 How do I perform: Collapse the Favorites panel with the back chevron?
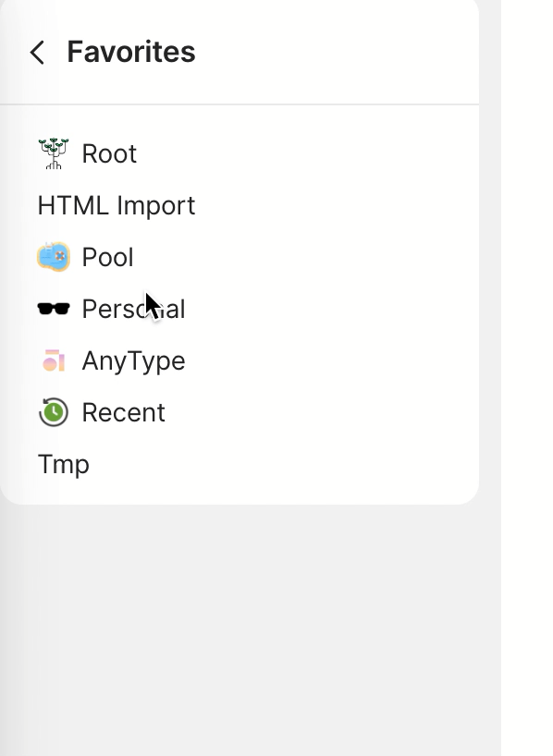pos(37,52)
